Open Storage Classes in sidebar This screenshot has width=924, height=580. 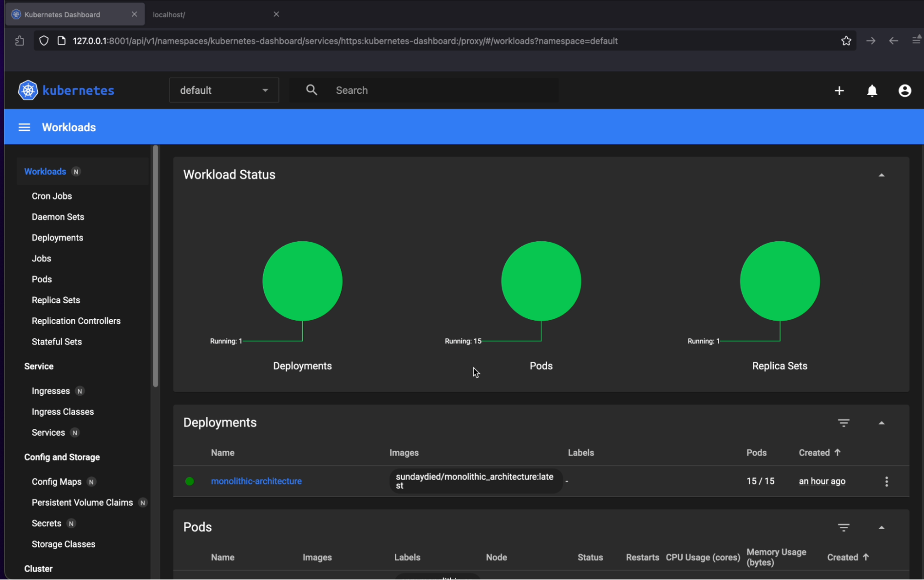tap(63, 544)
